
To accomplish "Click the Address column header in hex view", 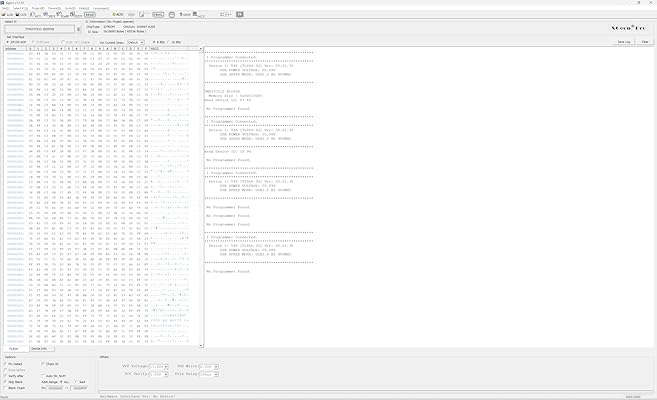I will (16, 49).
